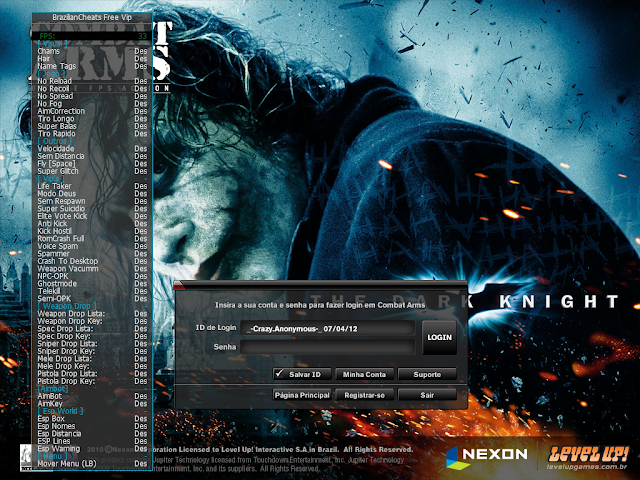Image resolution: width=640 pixels, height=480 pixels.
Task: Click the BrazilianCheats Free Vip title bar
Action: pos(92,18)
